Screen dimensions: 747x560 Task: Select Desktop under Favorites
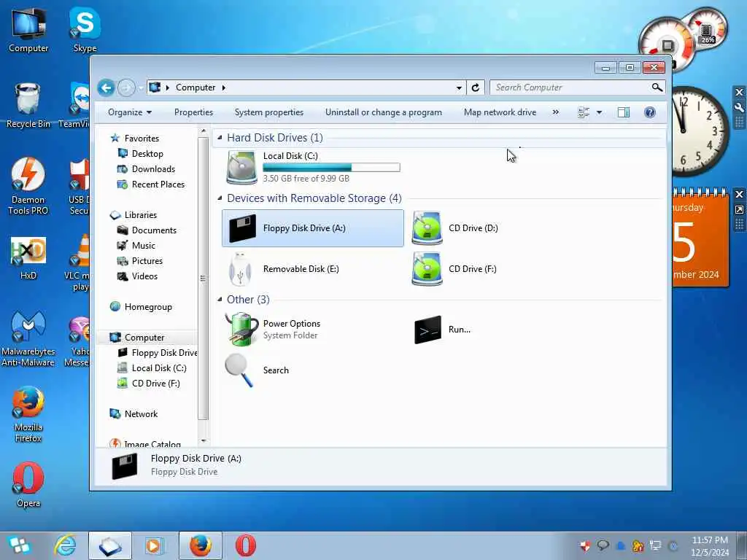click(147, 154)
